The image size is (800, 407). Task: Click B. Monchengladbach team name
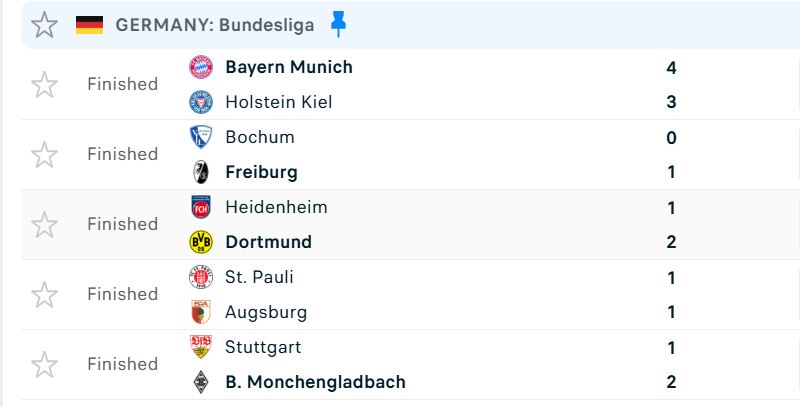(315, 381)
